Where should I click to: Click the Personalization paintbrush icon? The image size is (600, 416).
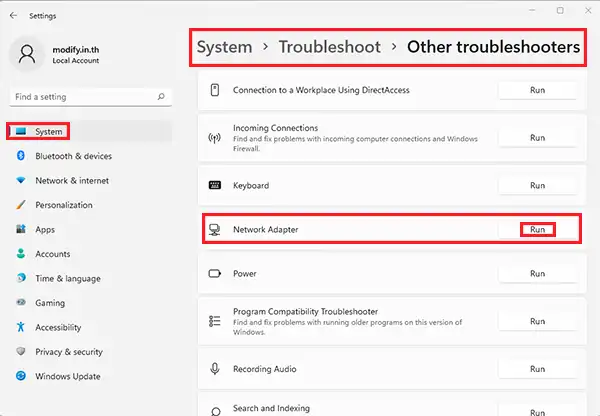pos(21,205)
